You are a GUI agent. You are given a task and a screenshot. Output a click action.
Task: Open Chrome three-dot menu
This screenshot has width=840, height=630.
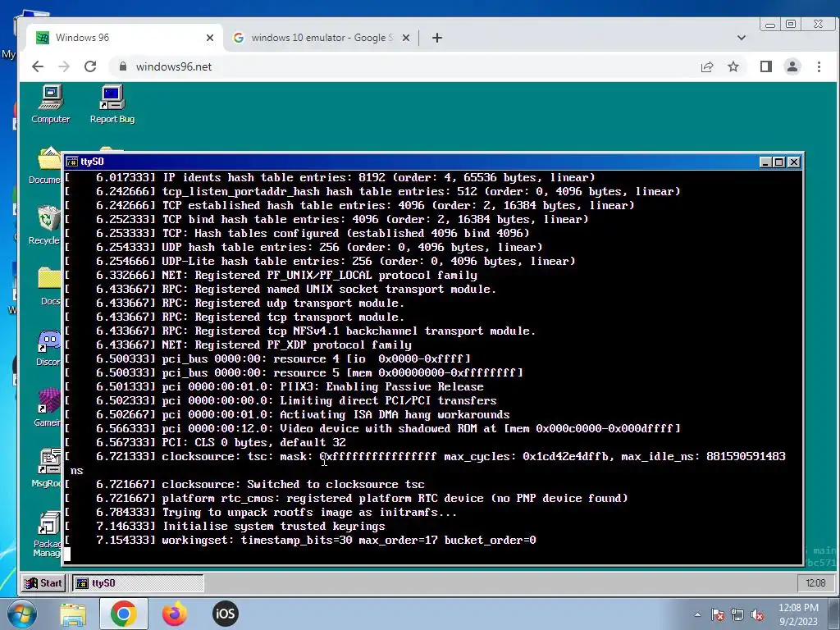pyautogui.click(x=819, y=66)
